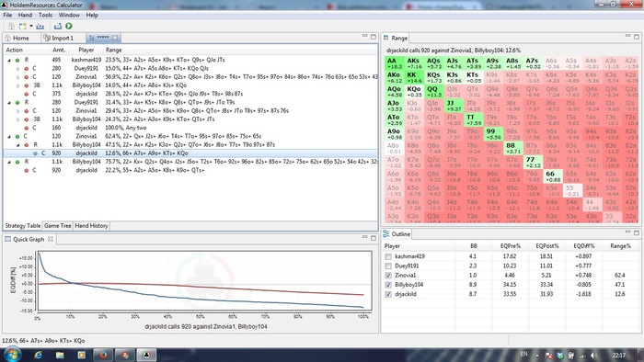Minimize the Outline panel
Screen dimensions: 644x362
coord(627,232)
